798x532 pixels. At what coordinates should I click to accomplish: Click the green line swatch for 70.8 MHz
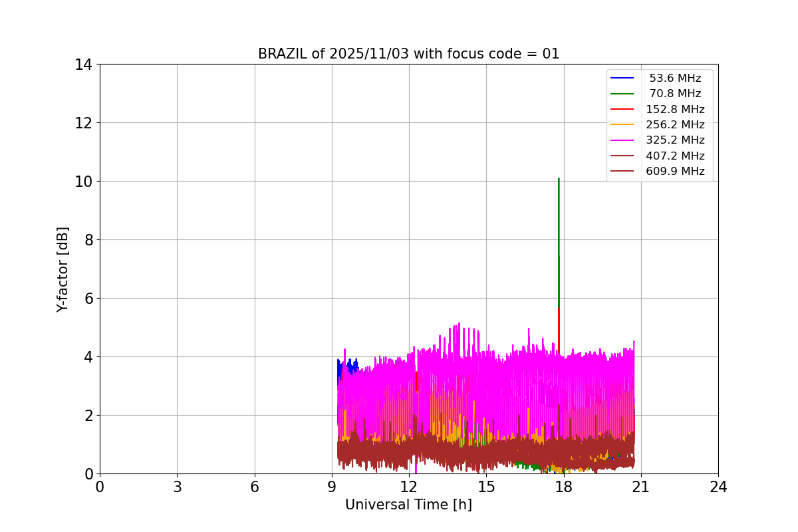[x=622, y=94]
